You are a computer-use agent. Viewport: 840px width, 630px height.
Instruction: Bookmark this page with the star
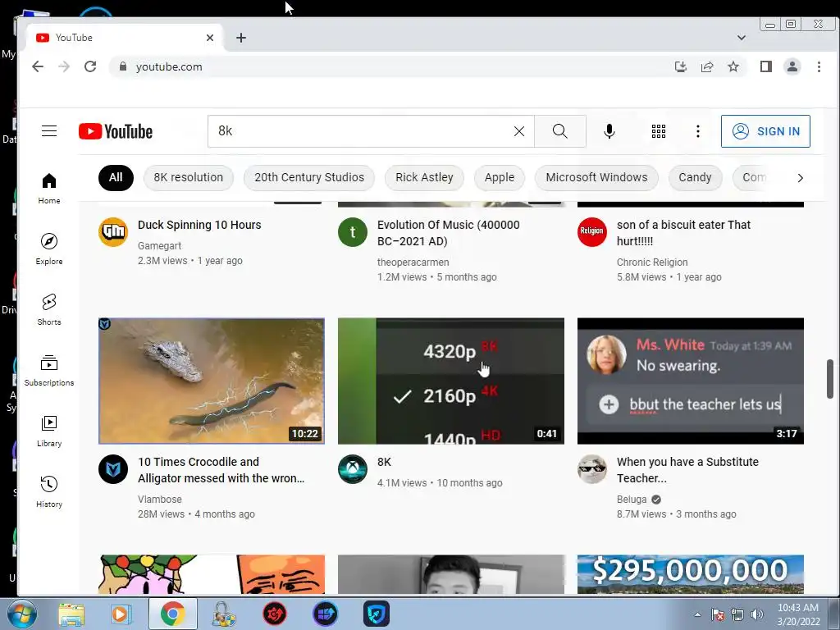[733, 66]
